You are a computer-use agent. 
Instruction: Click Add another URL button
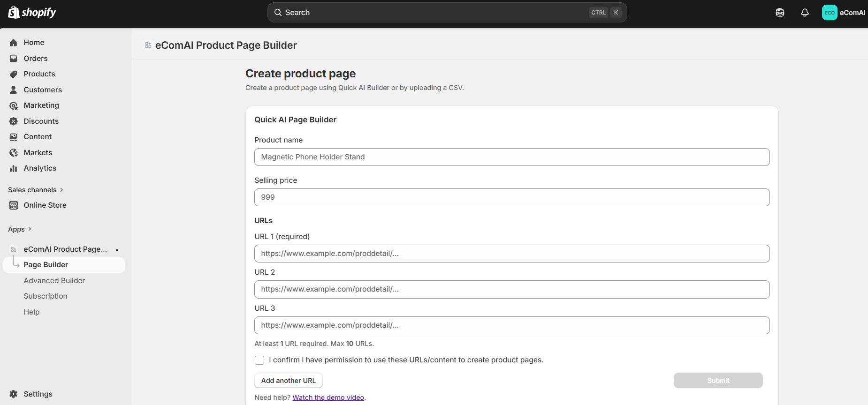pyautogui.click(x=289, y=381)
